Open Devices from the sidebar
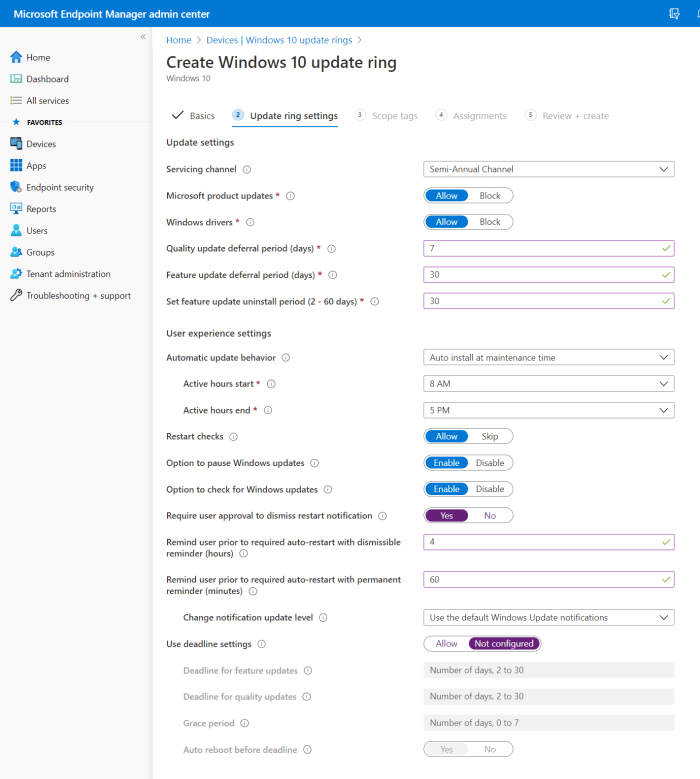 (x=41, y=144)
